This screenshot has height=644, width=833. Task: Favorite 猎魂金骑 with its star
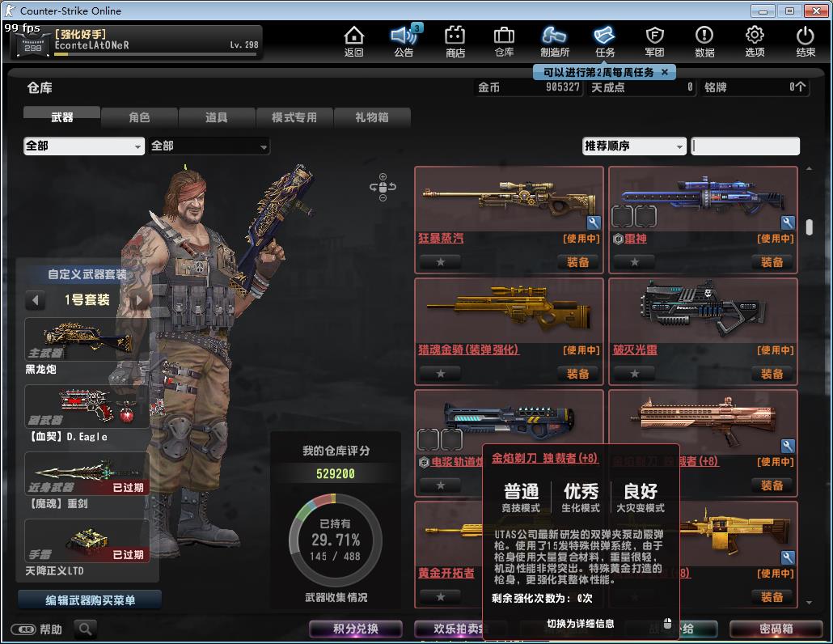(x=441, y=374)
